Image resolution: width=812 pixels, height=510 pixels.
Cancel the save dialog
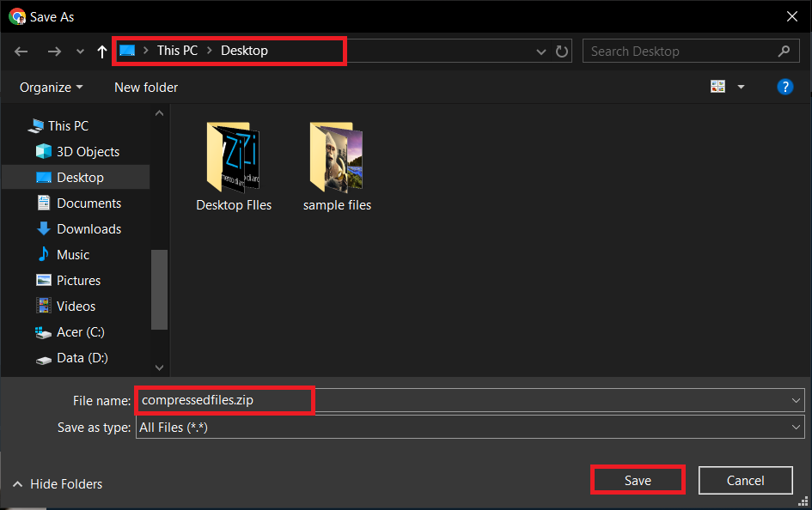pos(745,480)
